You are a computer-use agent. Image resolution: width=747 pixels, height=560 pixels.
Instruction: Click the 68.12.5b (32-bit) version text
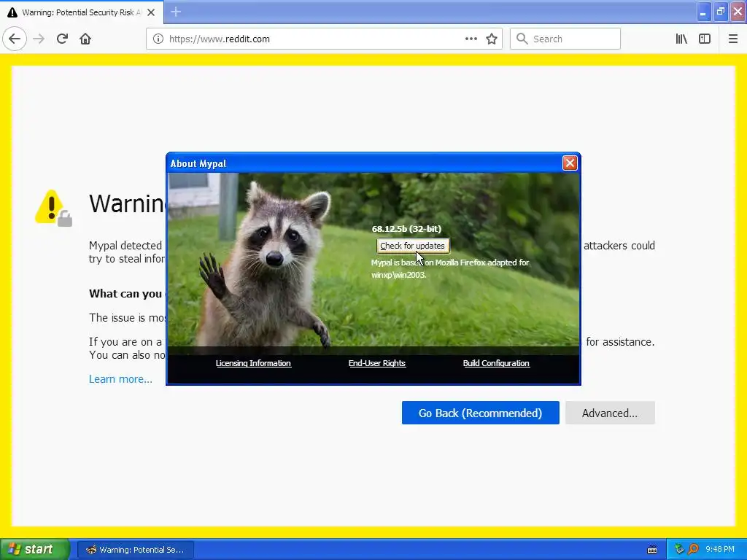point(406,229)
